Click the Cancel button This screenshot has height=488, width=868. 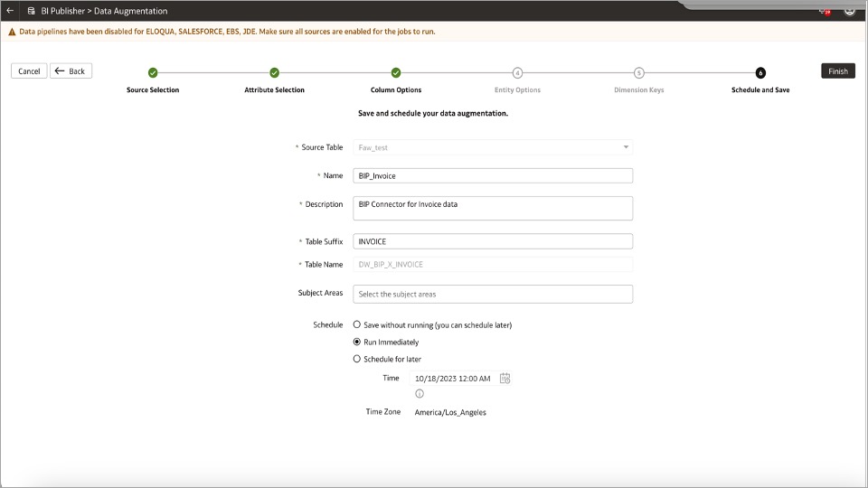click(29, 70)
